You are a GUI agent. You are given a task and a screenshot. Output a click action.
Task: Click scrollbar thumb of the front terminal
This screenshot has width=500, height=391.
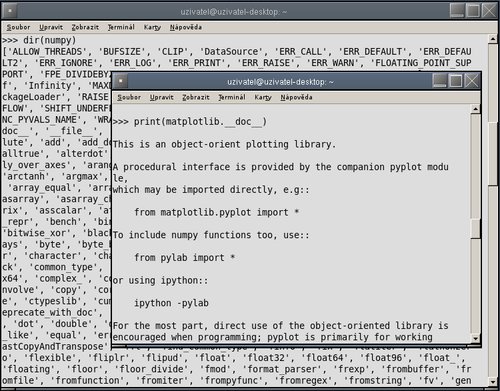point(475,228)
